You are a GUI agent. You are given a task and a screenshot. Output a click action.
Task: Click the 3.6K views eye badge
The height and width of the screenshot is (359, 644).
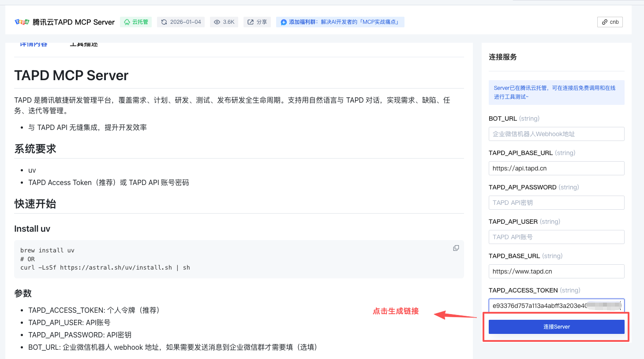224,22
